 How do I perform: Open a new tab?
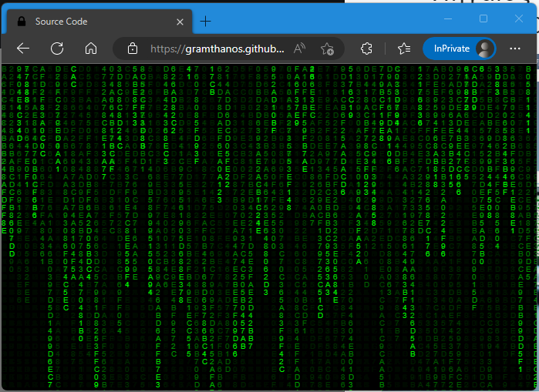click(x=205, y=21)
